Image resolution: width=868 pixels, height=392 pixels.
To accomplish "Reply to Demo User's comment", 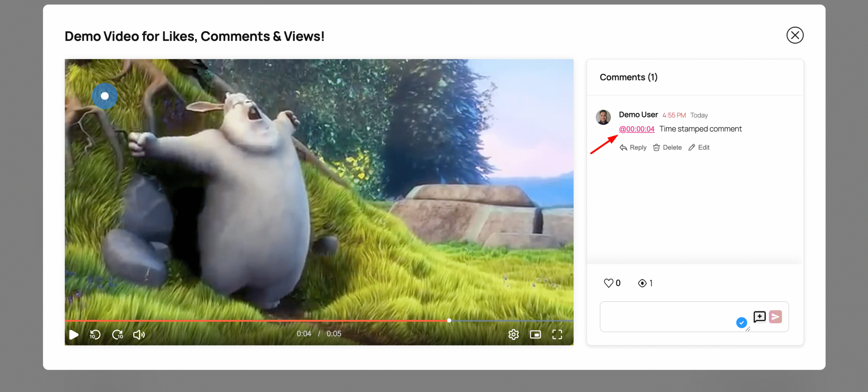I will (633, 148).
